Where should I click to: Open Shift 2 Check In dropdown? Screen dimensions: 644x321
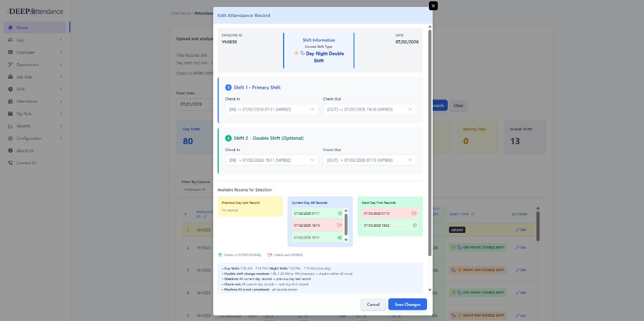point(272,160)
